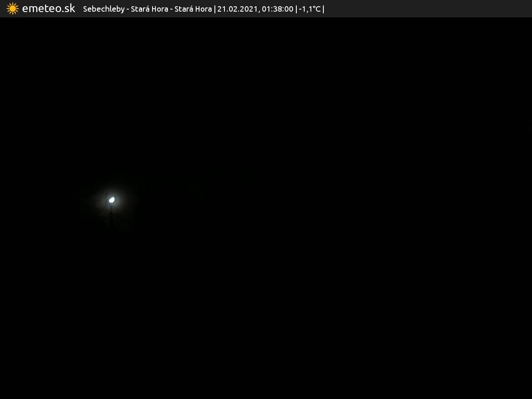The height and width of the screenshot is (399, 532).
Task: Click the 01:38:00 timestamp
Action: click(278, 9)
